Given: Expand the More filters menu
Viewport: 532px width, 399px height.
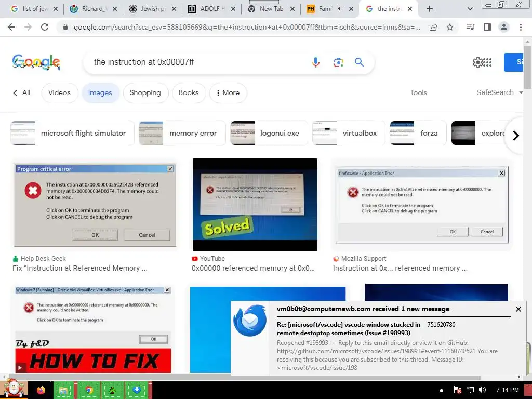Looking at the screenshot, I should coord(228,92).
